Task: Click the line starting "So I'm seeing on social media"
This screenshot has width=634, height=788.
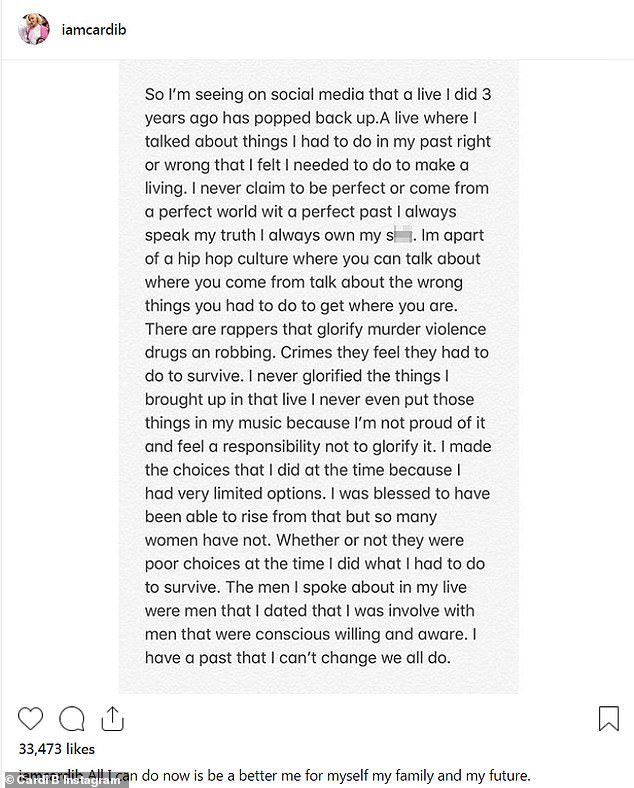Action: pos(318,94)
